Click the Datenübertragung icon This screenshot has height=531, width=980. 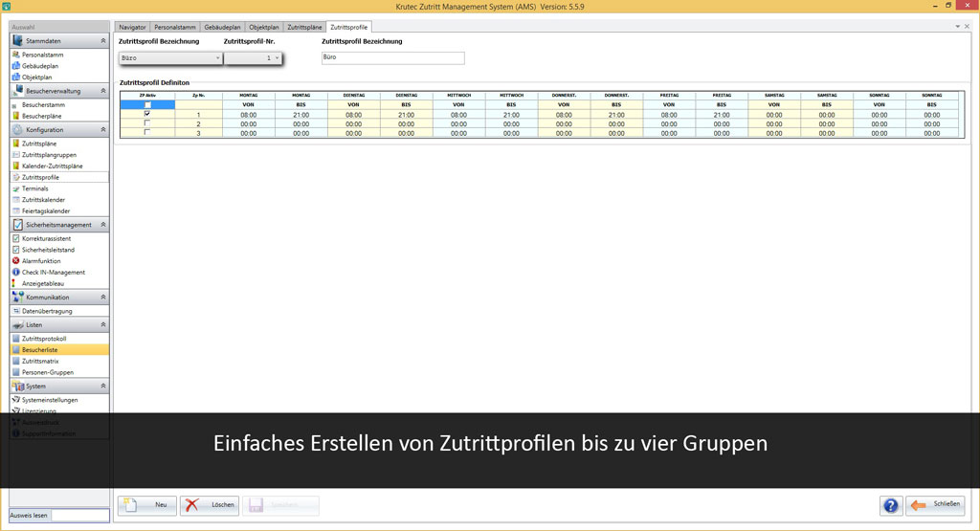[16, 311]
